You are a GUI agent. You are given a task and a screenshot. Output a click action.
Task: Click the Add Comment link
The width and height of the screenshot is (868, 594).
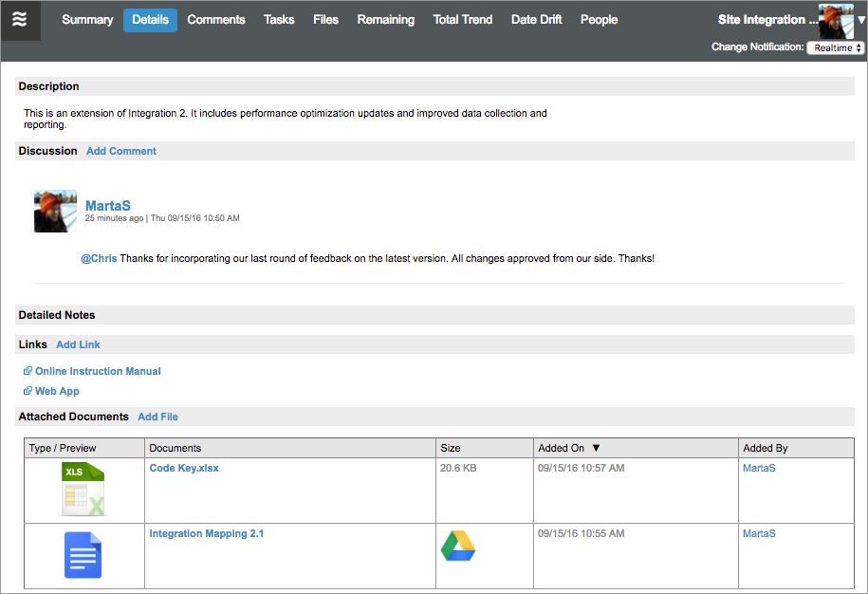click(121, 151)
